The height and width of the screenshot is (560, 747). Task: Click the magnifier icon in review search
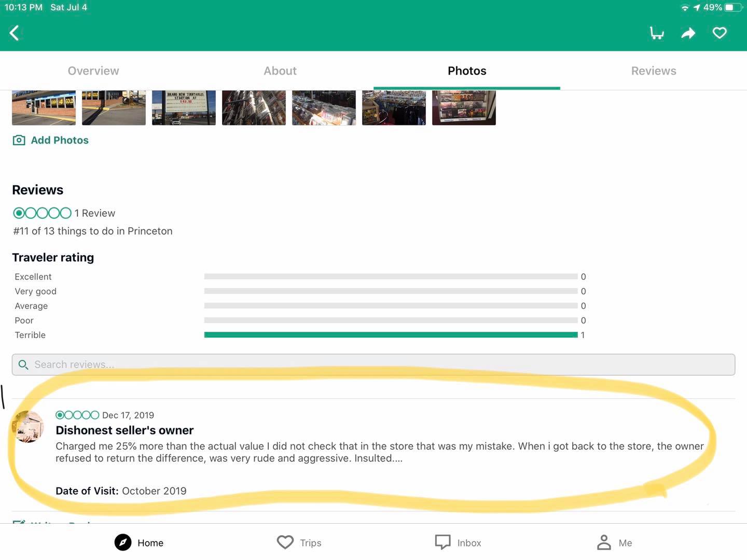[x=23, y=365]
